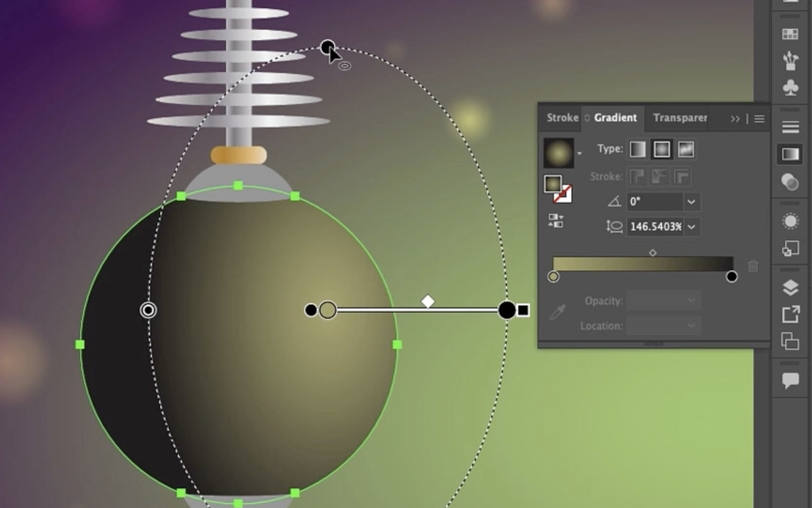This screenshot has height=508, width=812.
Task: Select Linear Gradient type
Action: (x=637, y=150)
